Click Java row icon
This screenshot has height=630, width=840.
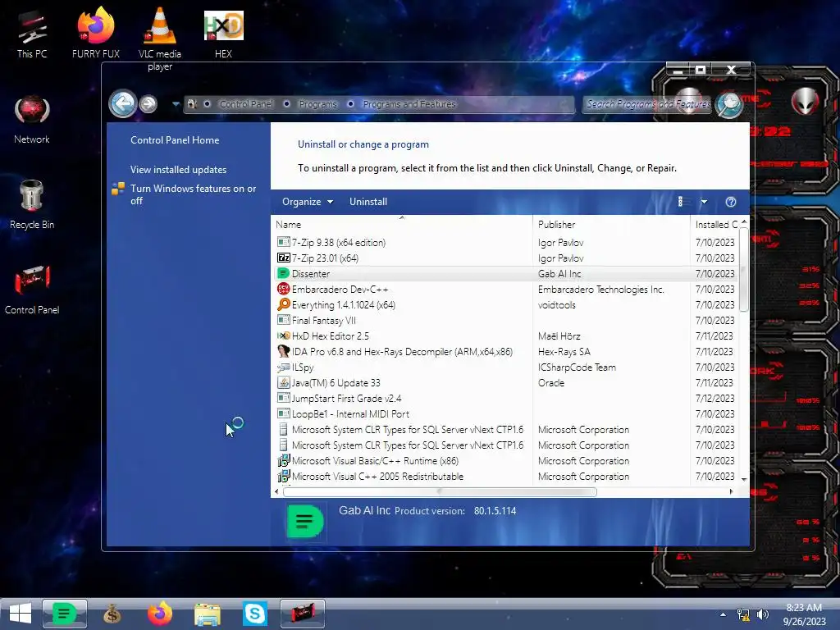point(283,382)
